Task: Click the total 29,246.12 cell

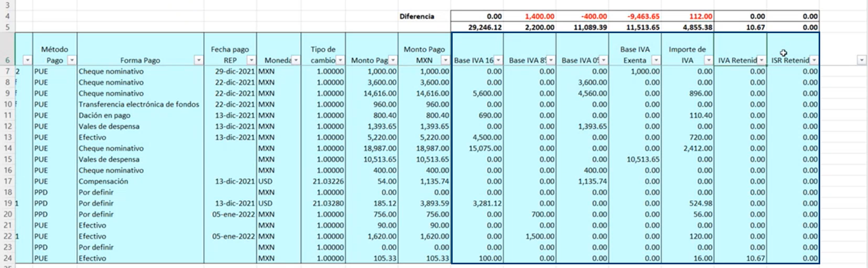Action: (477, 27)
